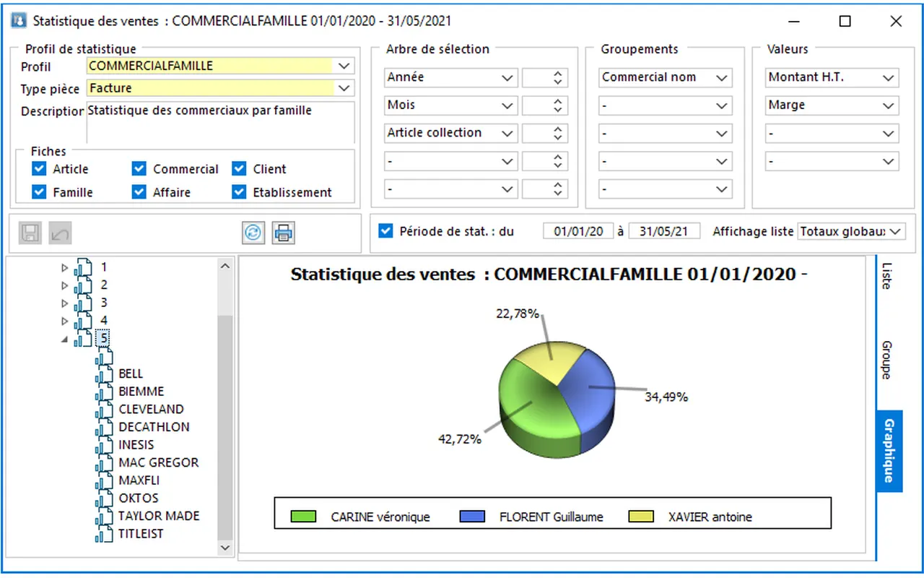Click the chart icon beside MAC GREGOR

pos(105,462)
